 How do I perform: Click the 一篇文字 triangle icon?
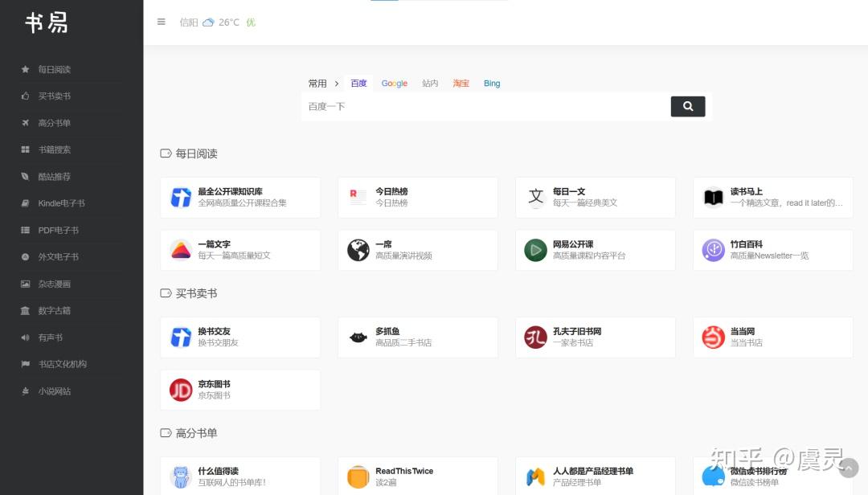point(181,250)
